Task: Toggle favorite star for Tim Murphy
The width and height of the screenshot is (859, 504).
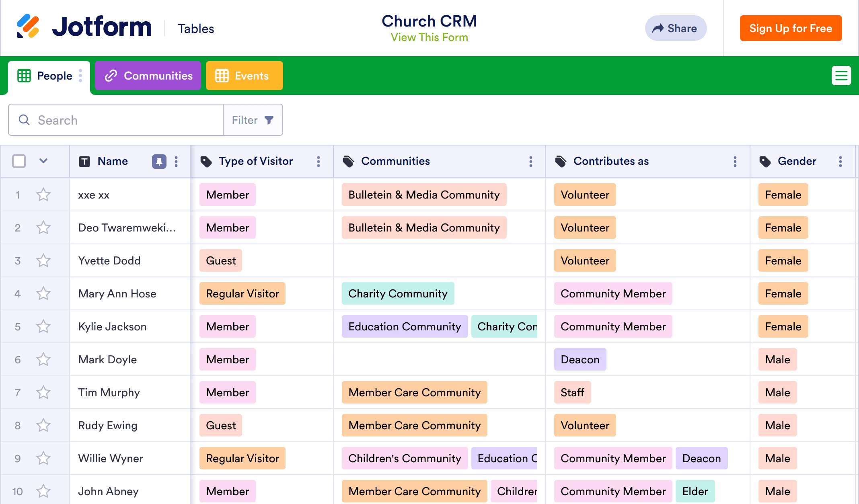Action: coord(43,393)
